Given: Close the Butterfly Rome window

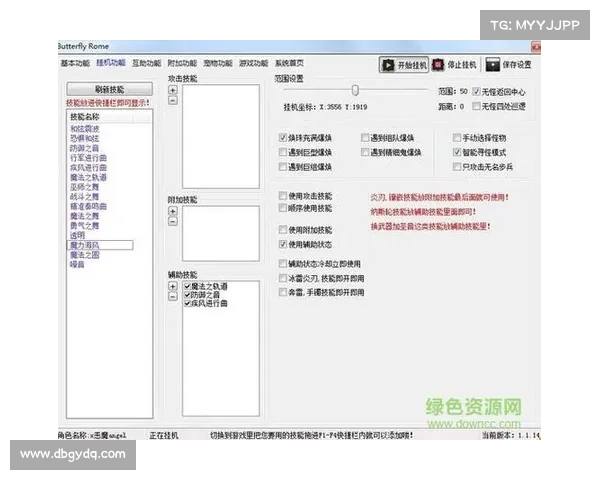Looking at the screenshot, I should coord(536,47).
